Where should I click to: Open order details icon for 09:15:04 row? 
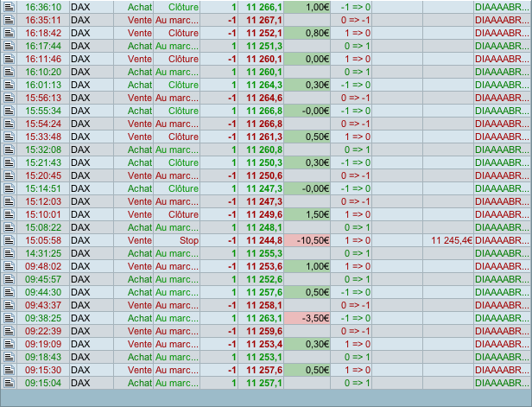(x=9, y=383)
